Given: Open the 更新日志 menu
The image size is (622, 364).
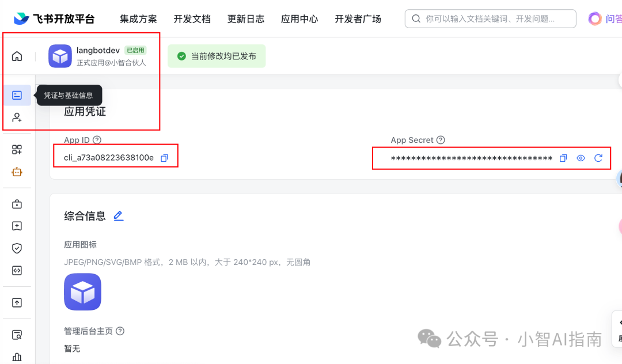Looking at the screenshot, I should tap(246, 19).
